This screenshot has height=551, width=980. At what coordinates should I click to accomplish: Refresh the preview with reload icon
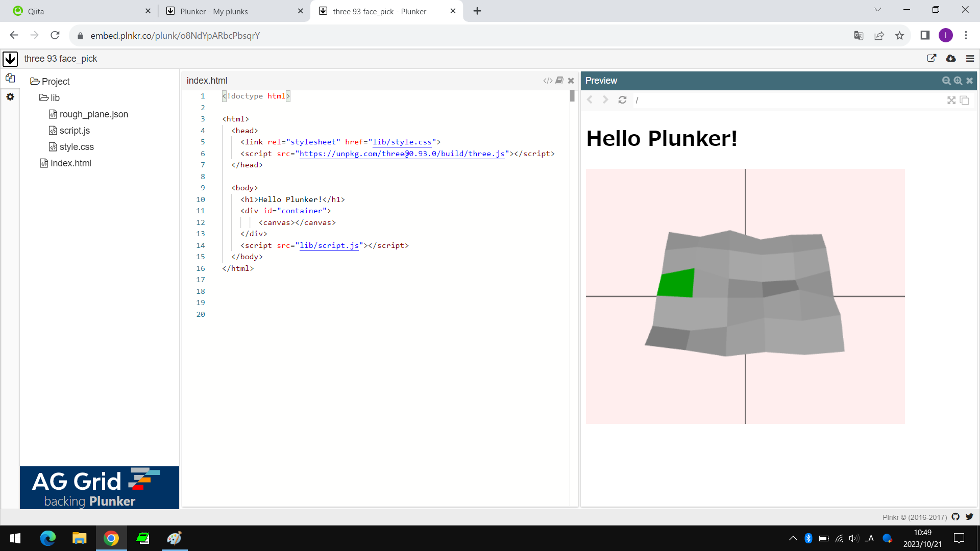pos(622,100)
